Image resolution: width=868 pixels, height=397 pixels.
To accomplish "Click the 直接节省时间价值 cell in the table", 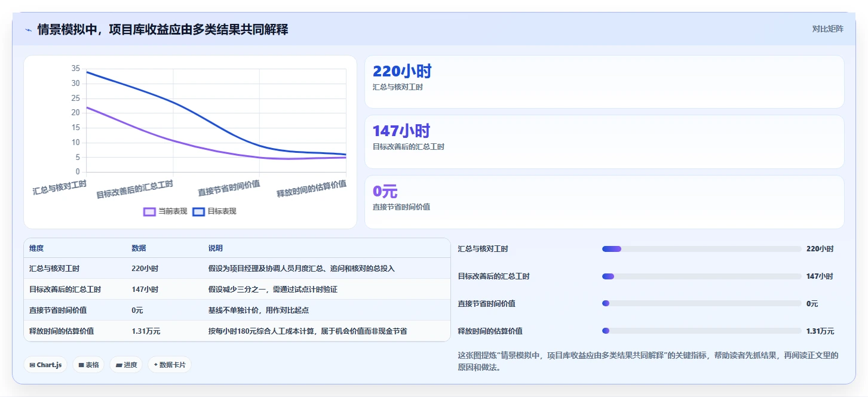I will tap(58, 310).
